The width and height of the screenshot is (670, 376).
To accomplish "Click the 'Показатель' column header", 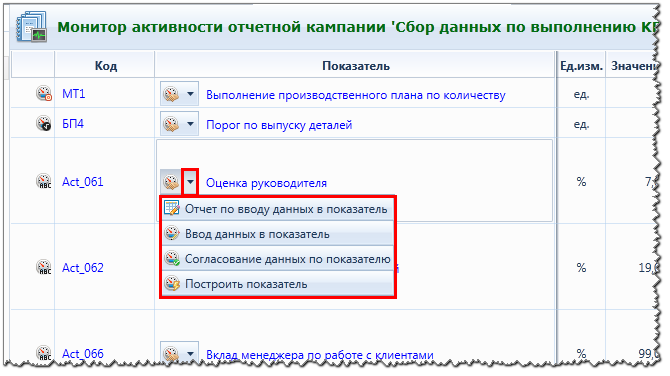I will 356,66.
